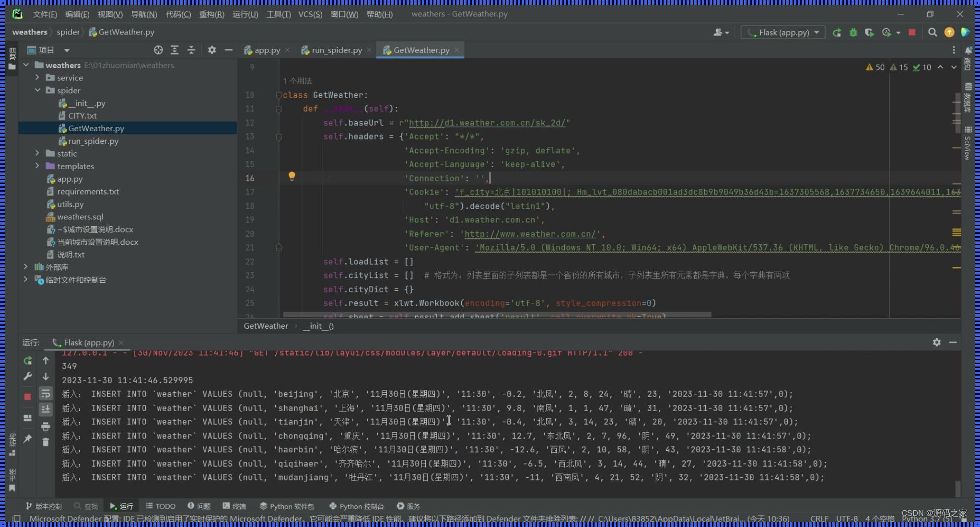
Task: Switch to the app.py editor tab
Action: tap(267, 50)
